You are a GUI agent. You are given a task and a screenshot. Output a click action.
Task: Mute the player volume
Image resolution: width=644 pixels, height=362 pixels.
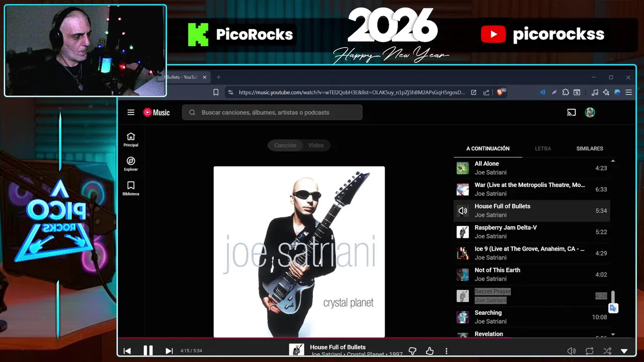(x=572, y=351)
